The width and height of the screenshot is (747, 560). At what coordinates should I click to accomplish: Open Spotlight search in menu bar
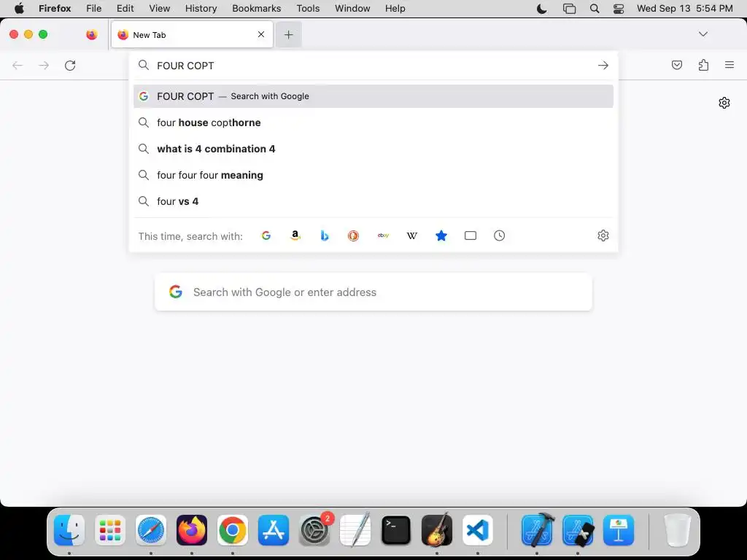coord(595,9)
